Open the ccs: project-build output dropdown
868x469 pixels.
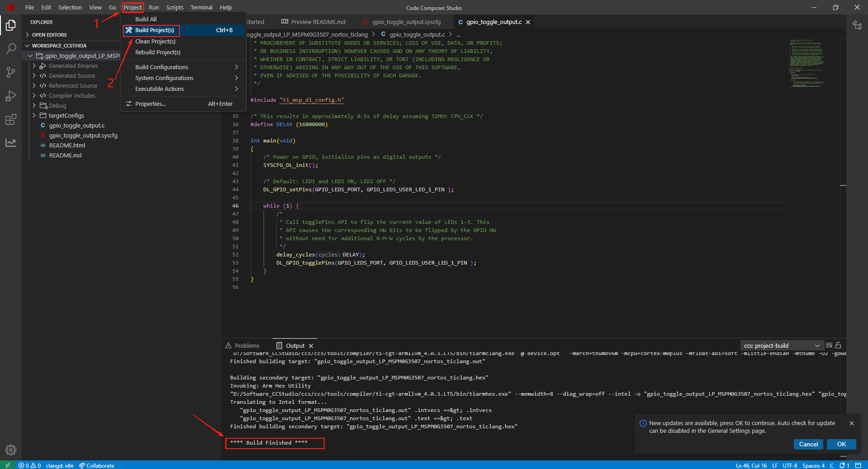[x=782, y=346]
